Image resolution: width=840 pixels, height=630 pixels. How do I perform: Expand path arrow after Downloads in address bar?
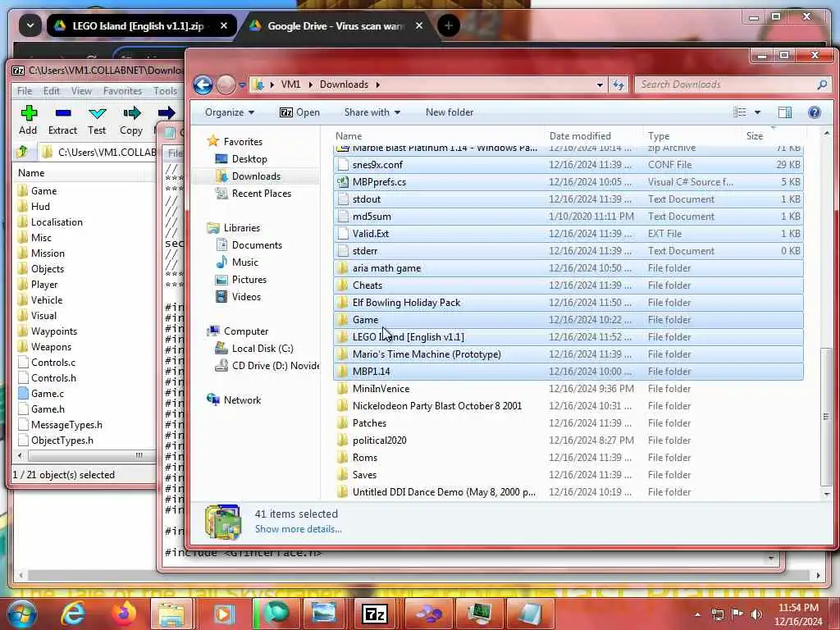378,84
